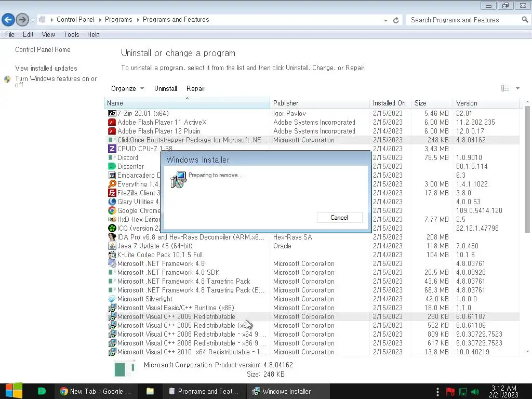Viewport: 532px width, 399px height.
Task: Click the Dissenter program icon
Action: coord(112,166)
